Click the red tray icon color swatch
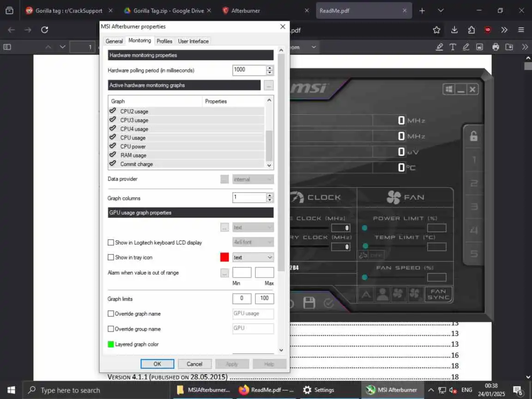 click(x=224, y=257)
